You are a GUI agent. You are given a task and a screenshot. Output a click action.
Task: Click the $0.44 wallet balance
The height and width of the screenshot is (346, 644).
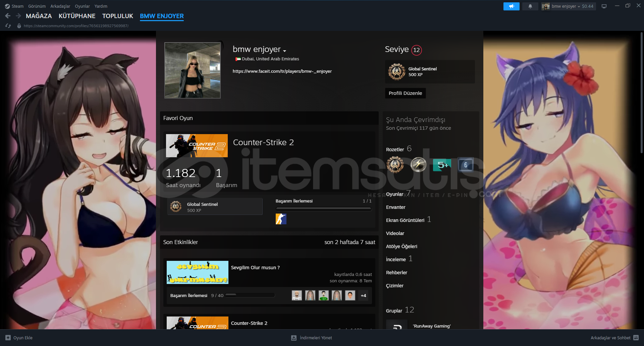[x=588, y=6]
